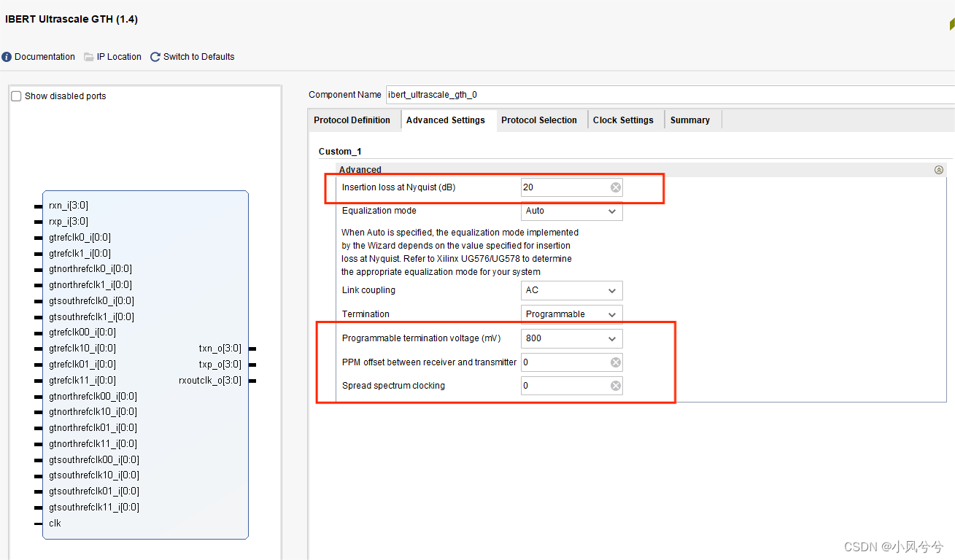Click the Insertion loss at Nyquist input

572,187
